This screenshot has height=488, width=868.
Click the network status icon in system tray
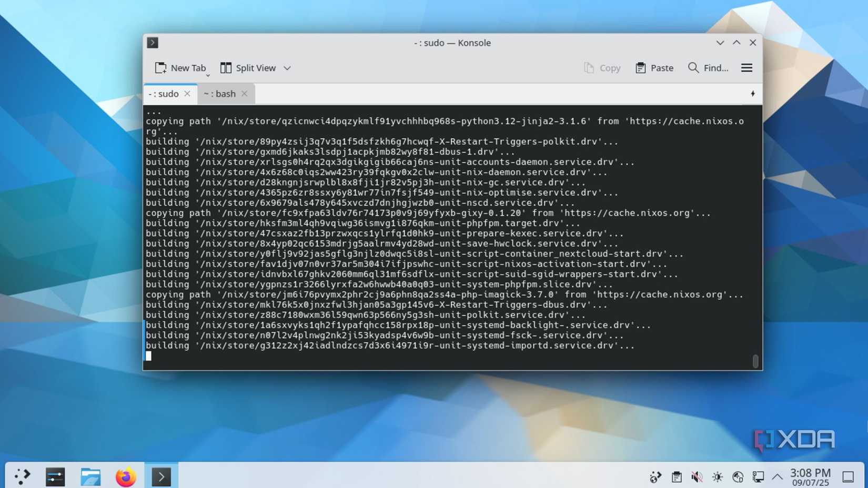(737, 476)
